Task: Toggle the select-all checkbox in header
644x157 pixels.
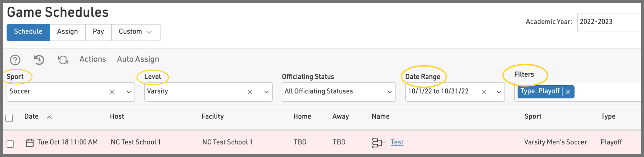Action: pos(9,118)
